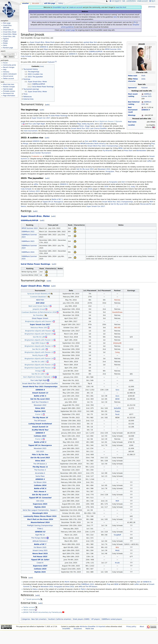Open the discussion tab
Screen dimensions: 158x644
[36, 3]
